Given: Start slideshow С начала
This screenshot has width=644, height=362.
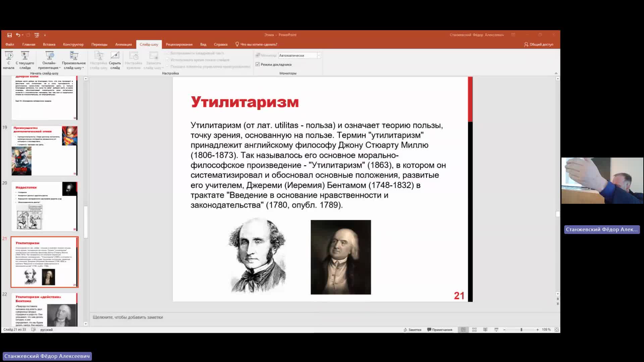Looking at the screenshot, I should point(9,60).
